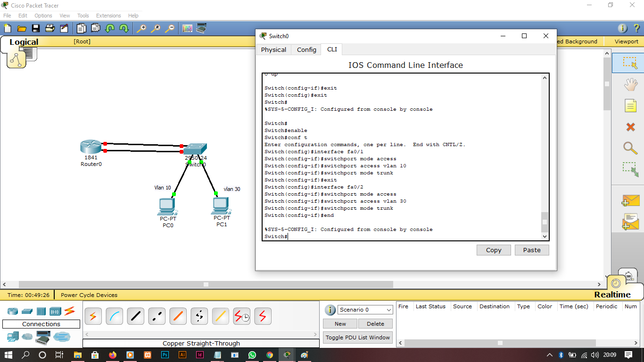Create a new file via toolbar icon
The width and height of the screenshot is (644, 362).
pyautogui.click(x=7, y=28)
